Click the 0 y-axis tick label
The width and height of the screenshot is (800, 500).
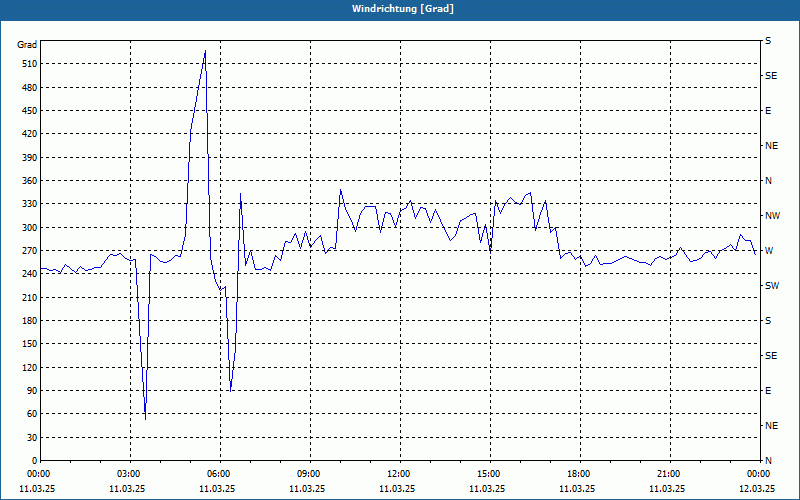point(35,461)
